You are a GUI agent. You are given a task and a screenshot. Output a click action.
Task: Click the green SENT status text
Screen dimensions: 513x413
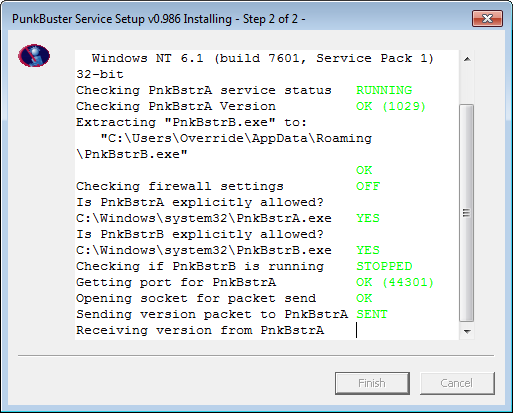pyautogui.click(x=372, y=314)
